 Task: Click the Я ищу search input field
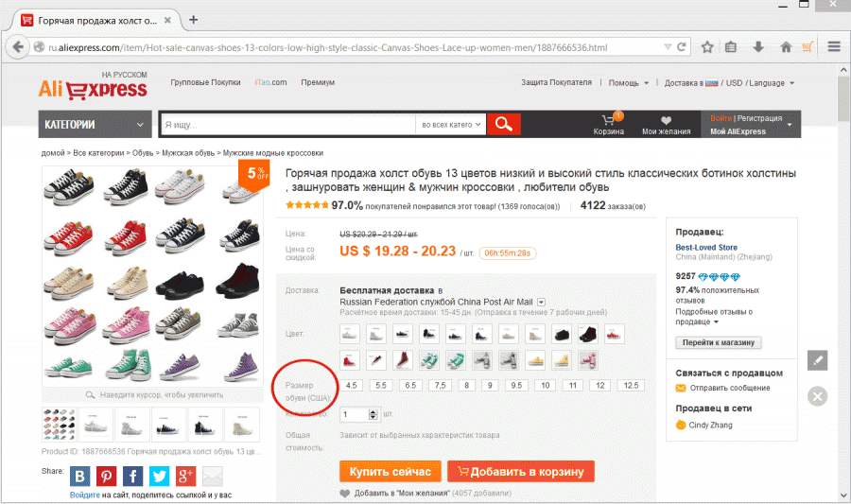[x=287, y=124]
